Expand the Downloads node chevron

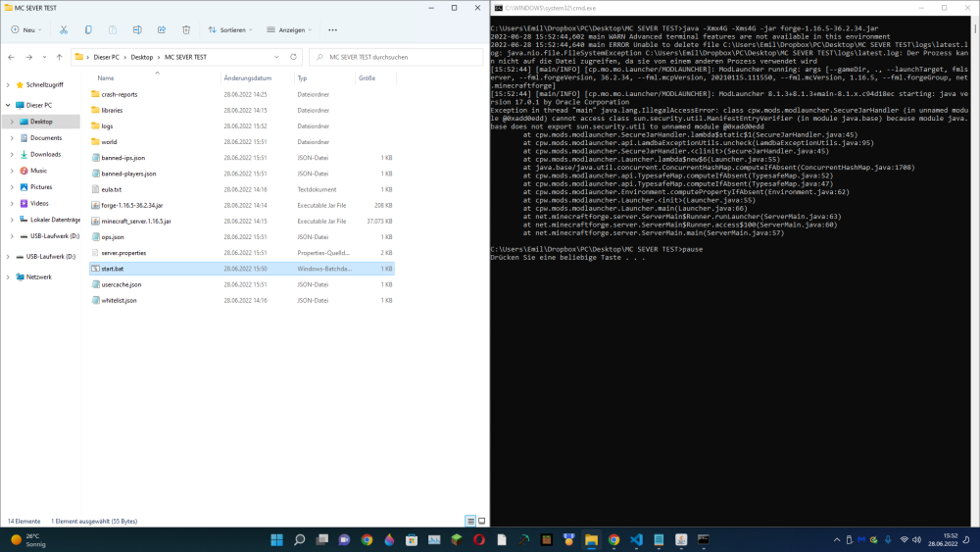point(12,154)
